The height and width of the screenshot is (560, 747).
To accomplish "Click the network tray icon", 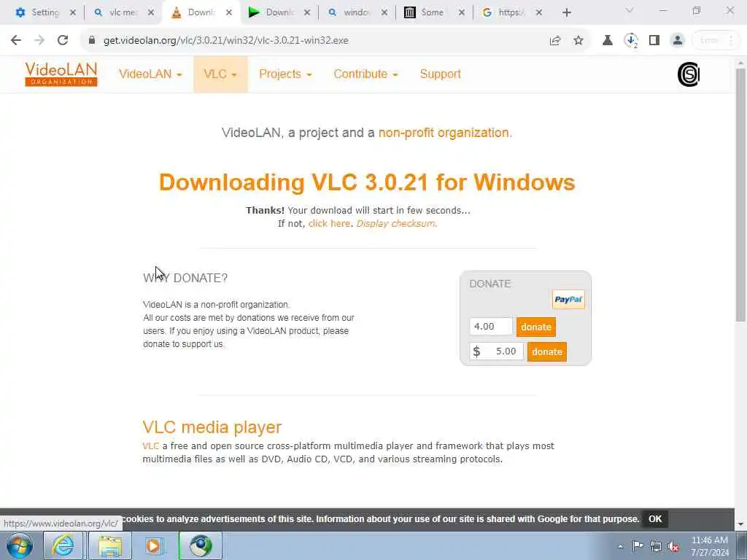I will coord(656,546).
